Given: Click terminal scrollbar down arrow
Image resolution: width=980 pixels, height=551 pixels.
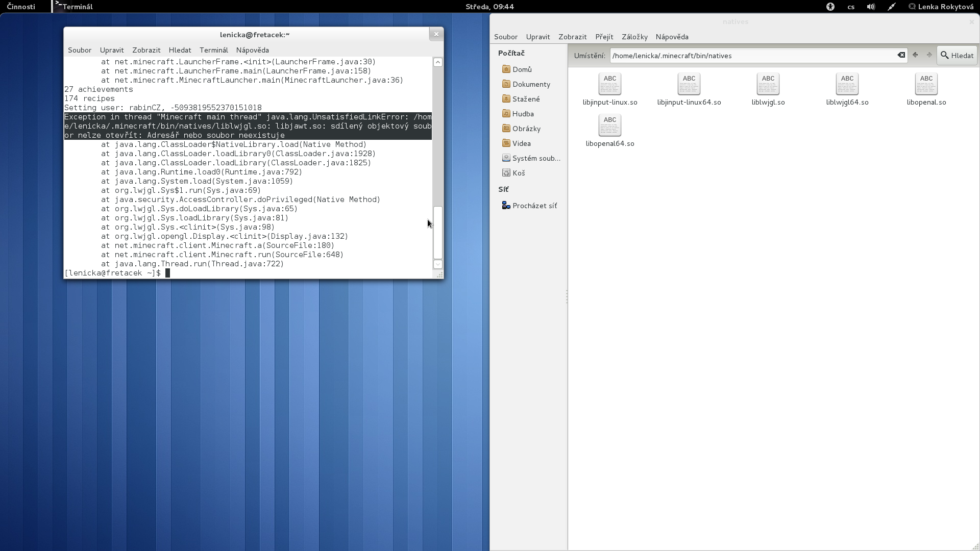Looking at the screenshot, I should 438,264.
